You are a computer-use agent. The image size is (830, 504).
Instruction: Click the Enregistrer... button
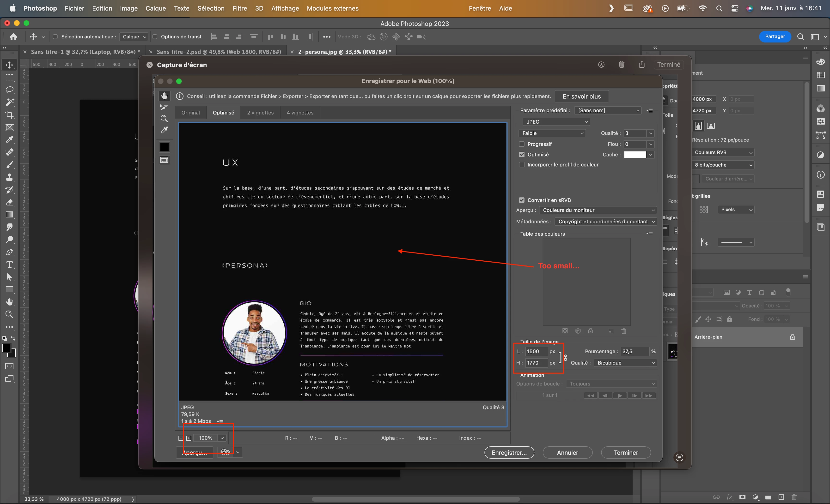coord(509,452)
